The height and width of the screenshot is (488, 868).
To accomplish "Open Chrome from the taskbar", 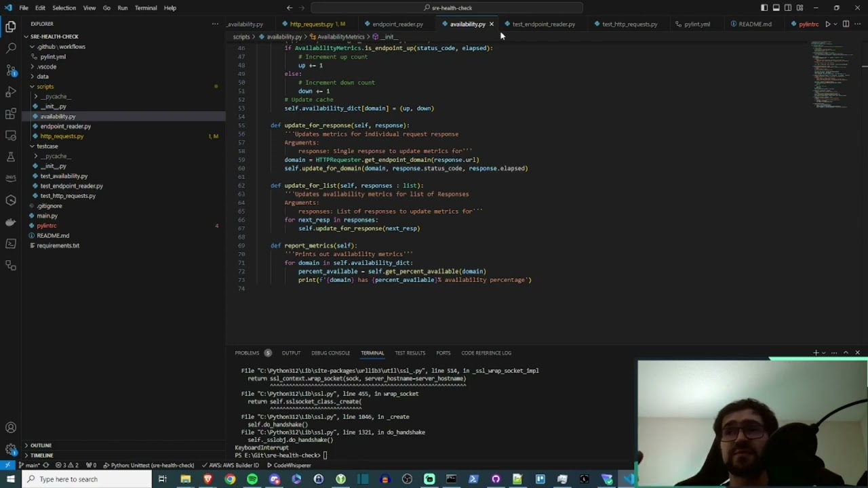I will point(230,479).
